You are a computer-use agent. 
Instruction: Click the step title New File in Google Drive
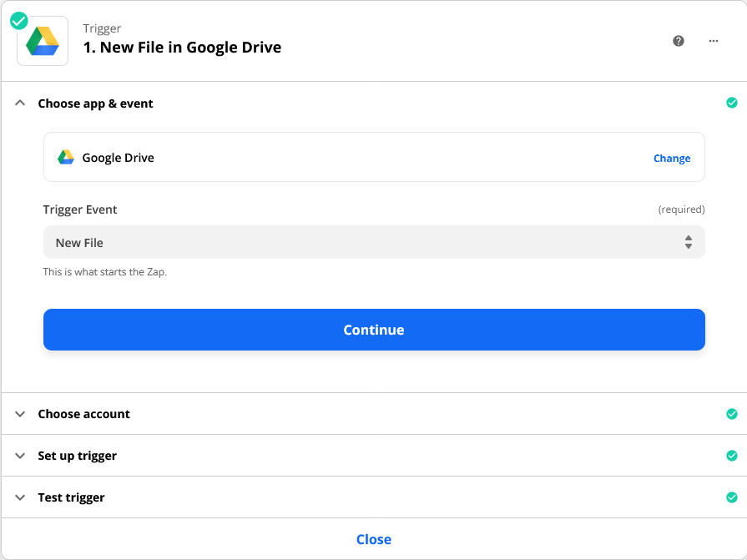tap(182, 47)
